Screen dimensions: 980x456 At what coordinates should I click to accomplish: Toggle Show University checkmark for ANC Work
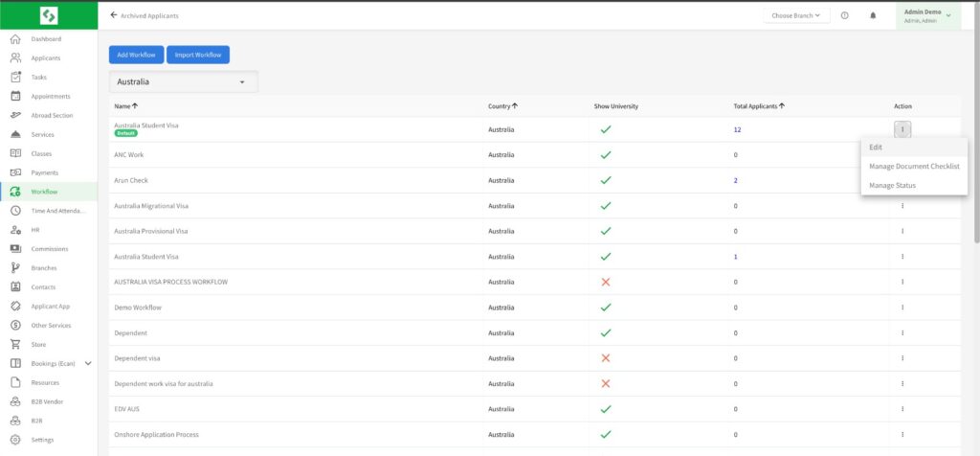click(605, 154)
